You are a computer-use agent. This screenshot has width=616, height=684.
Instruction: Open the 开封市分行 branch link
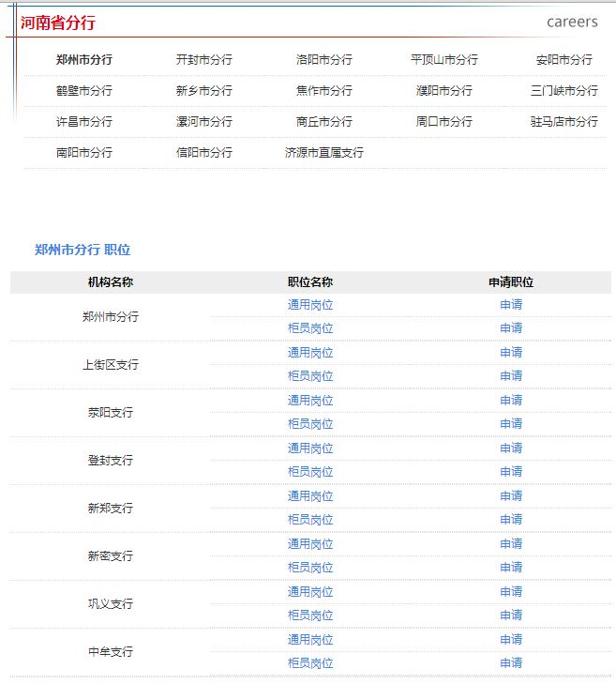[203, 60]
